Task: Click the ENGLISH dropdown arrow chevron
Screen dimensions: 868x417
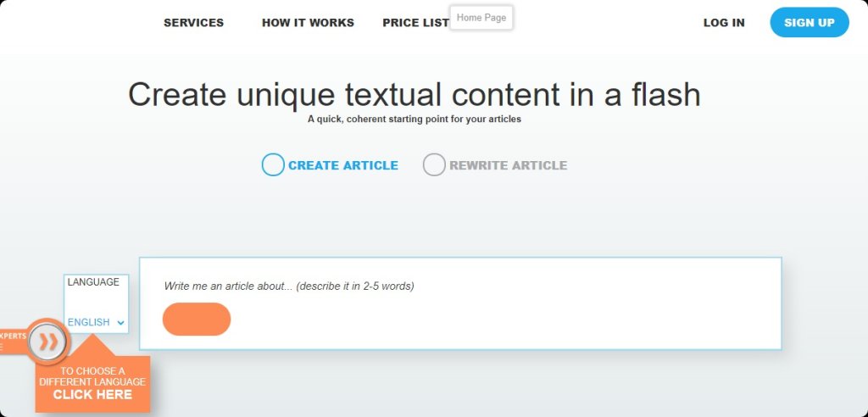Action: pyautogui.click(x=120, y=323)
